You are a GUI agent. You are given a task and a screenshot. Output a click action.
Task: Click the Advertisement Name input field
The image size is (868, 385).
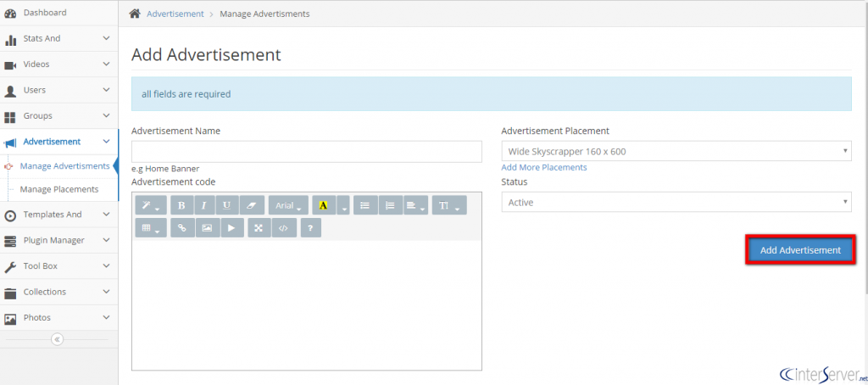click(307, 151)
